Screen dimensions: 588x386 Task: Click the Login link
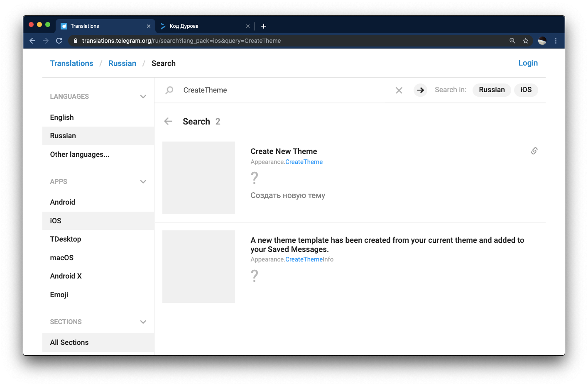(x=528, y=63)
